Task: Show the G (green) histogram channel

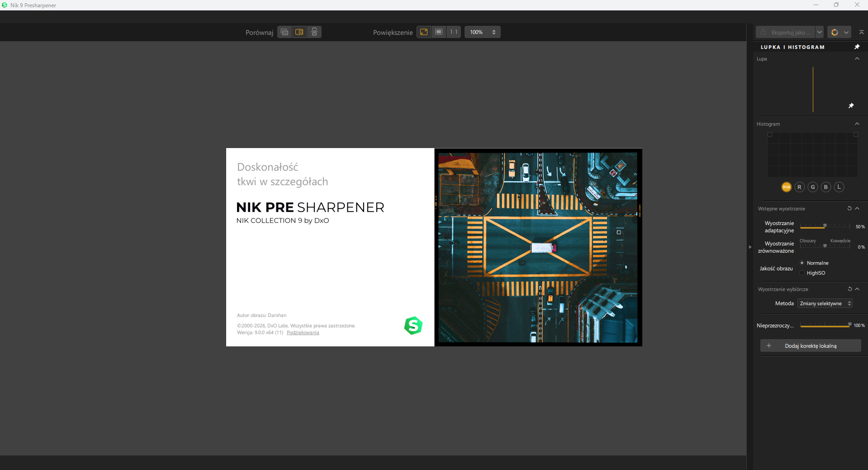Action: [813, 187]
